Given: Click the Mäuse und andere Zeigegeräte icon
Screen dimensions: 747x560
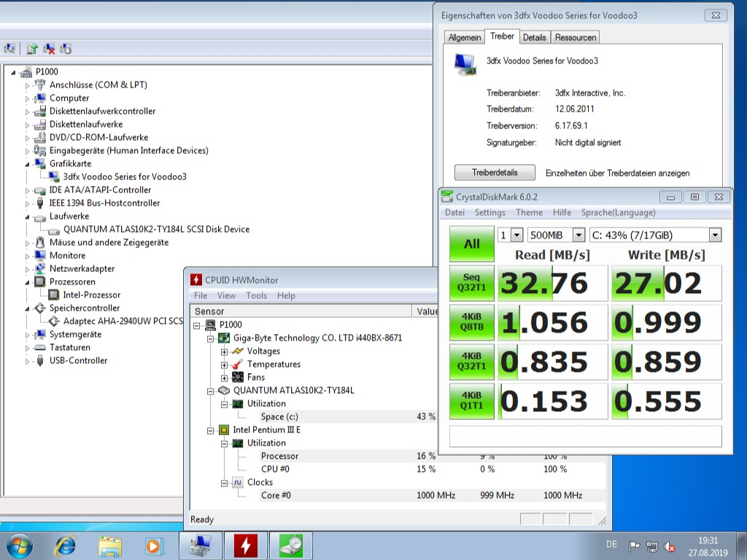Looking at the screenshot, I should pos(40,242).
